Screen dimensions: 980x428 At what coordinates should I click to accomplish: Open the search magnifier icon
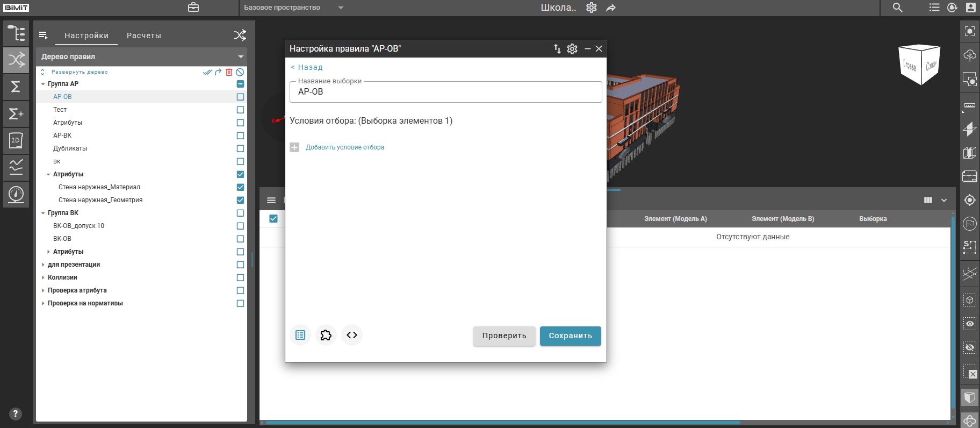(x=897, y=8)
